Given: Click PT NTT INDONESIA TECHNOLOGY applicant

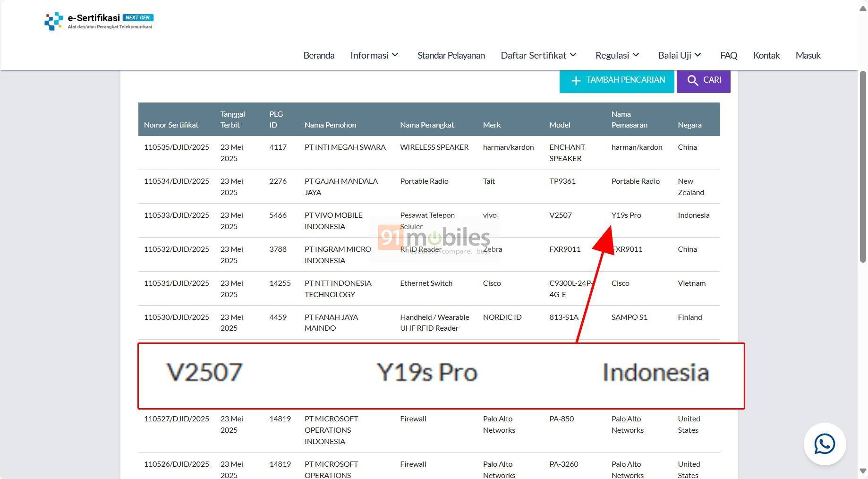Looking at the screenshot, I should (338, 289).
